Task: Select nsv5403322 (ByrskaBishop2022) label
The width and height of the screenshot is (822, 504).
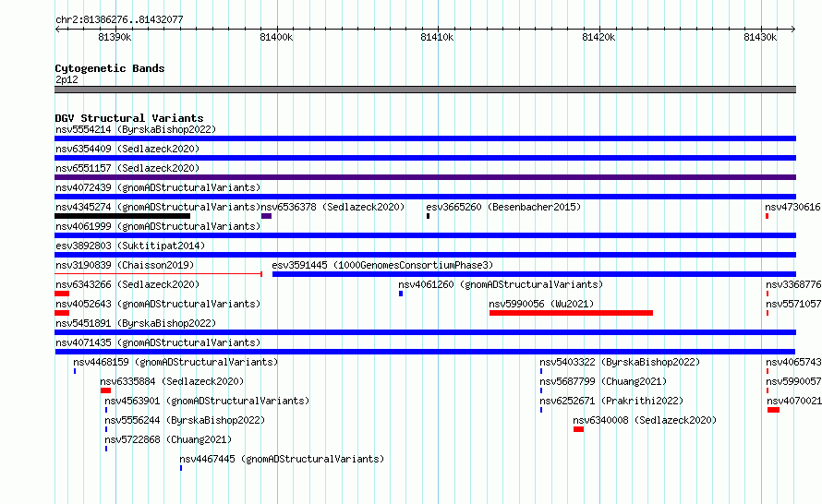Action: (620, 362)
